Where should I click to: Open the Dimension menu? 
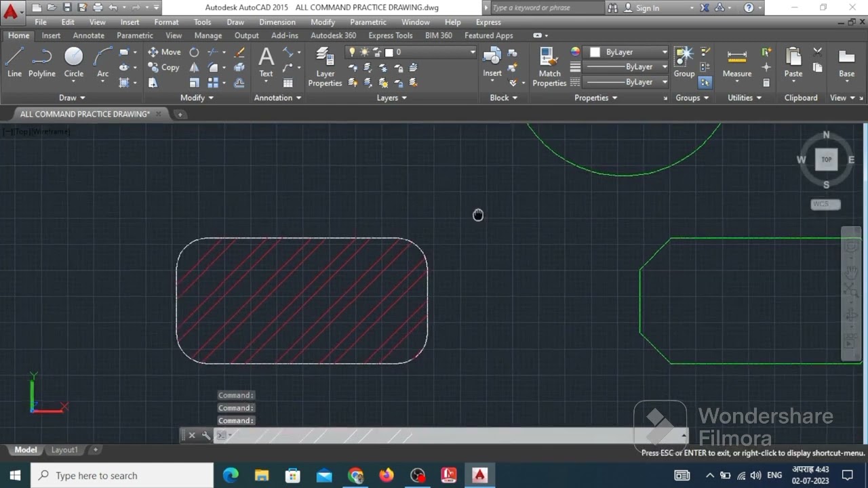pyautogui.click(x=277, y=22)
